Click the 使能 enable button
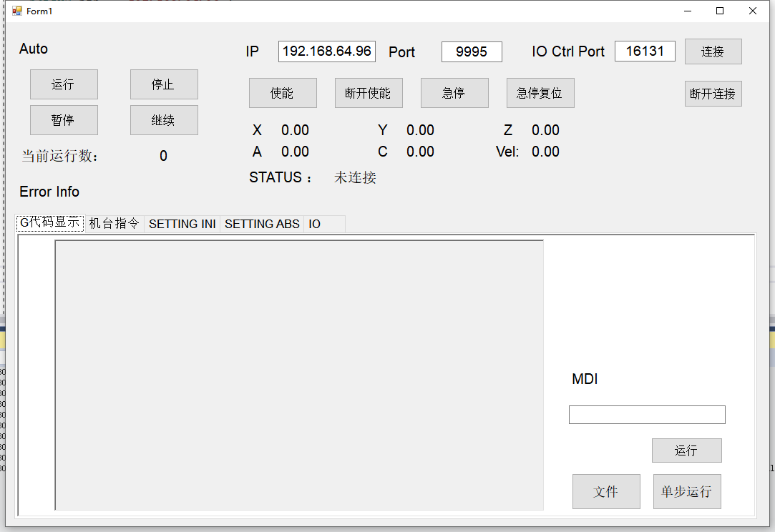The image size is (775, 532). (x=283, y=93)
